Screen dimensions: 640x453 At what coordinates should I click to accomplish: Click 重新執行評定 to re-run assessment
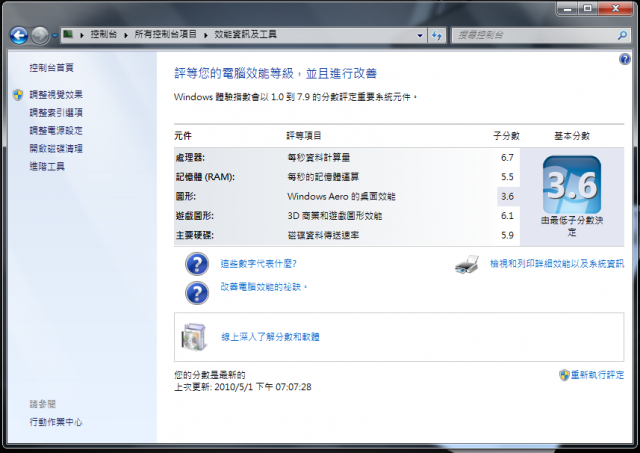(597, 375)
